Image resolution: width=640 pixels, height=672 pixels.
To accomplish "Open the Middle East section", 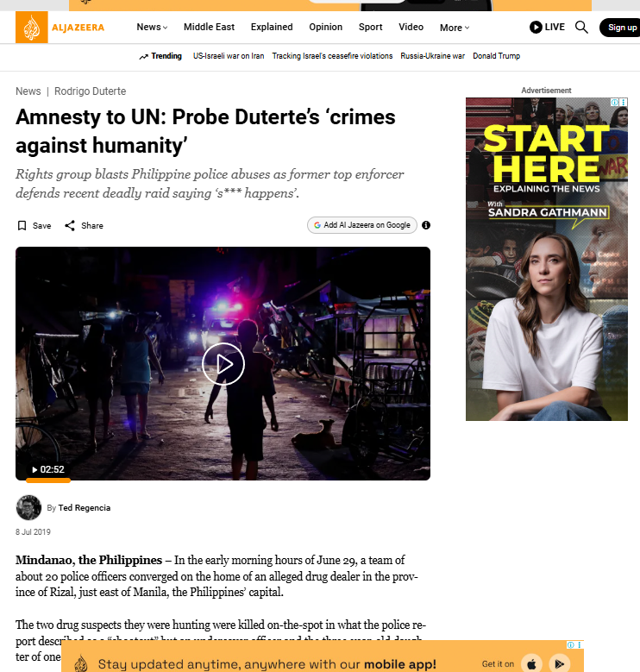I will tap(209, 27).
